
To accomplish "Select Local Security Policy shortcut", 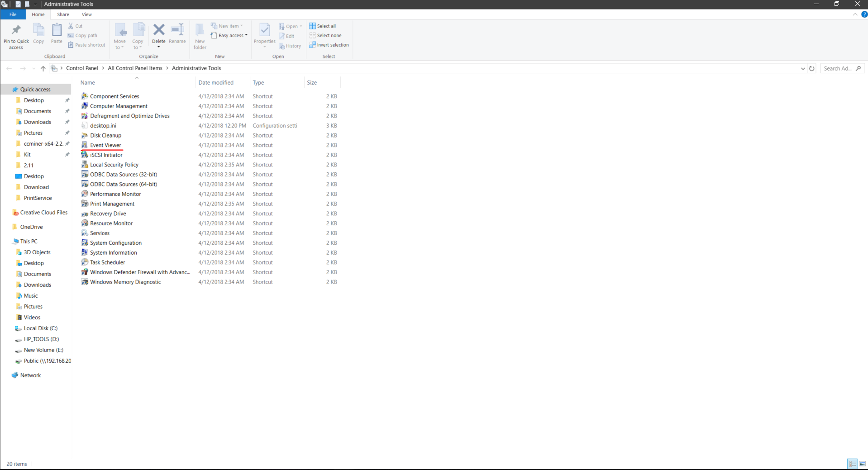I will coord(114,165).
